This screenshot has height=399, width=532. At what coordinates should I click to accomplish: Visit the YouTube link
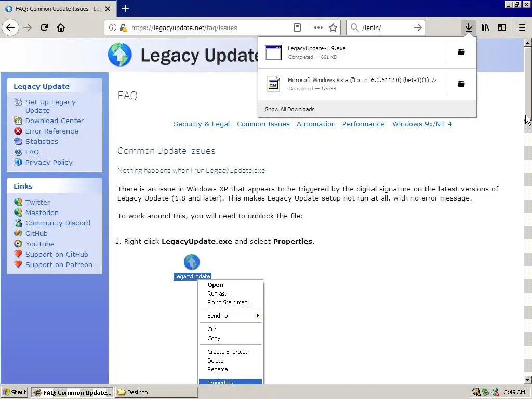(x=39, y=244)
